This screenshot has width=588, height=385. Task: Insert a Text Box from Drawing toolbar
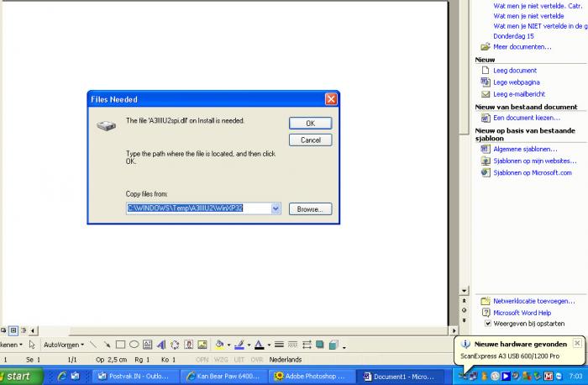click(x=147, y=345)
